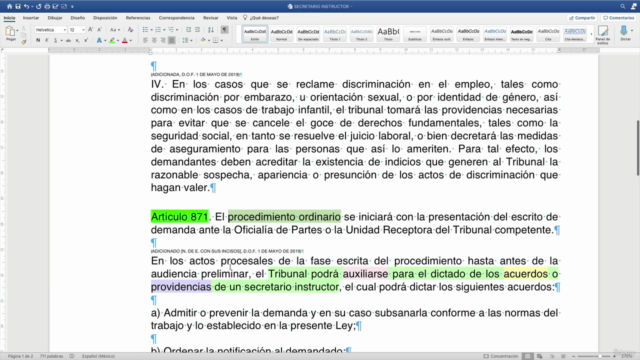Screen dimensions: 640x360
Task: Apply superscript formatting
Action: coord(86,40)
